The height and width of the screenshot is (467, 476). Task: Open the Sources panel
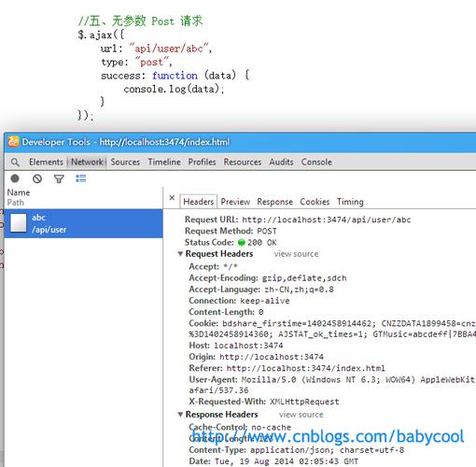click(x=125, y=162)
